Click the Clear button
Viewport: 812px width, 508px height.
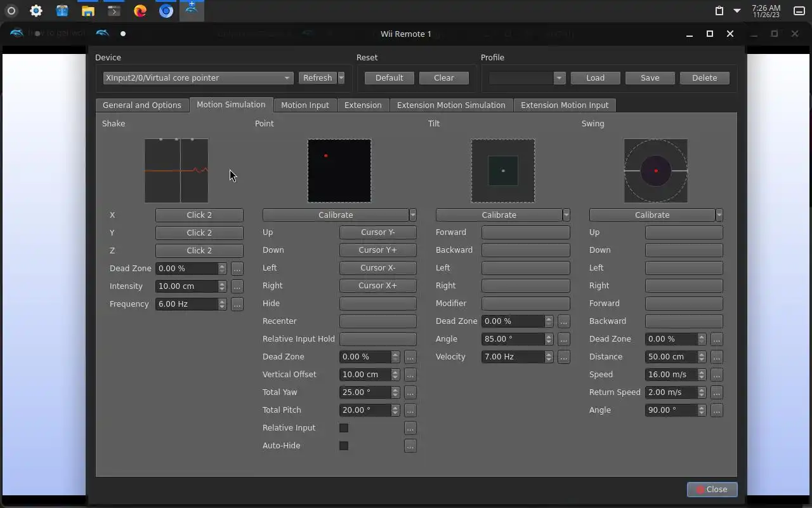(x=444, y=77)
